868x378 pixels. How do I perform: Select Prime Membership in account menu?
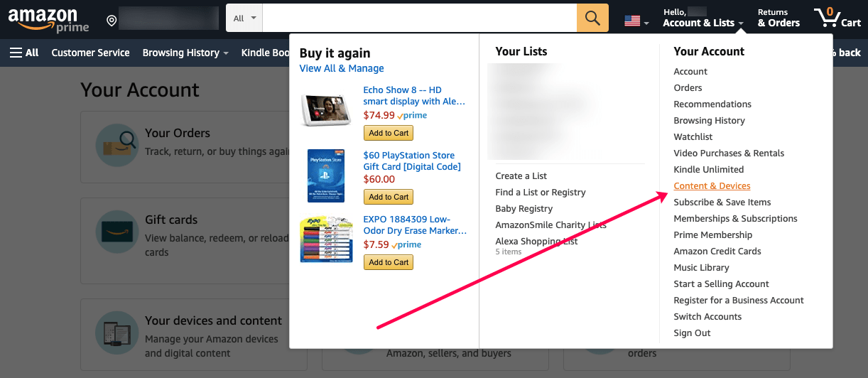(x=712, y=235)
